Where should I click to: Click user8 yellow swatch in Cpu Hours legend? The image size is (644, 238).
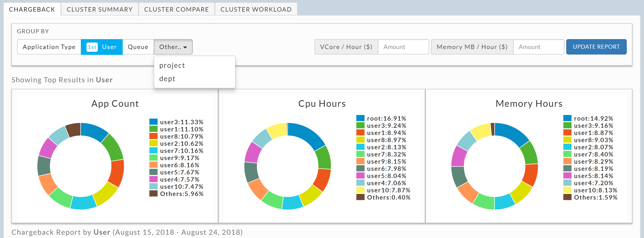pyautogui.click(x=360, y=140)
